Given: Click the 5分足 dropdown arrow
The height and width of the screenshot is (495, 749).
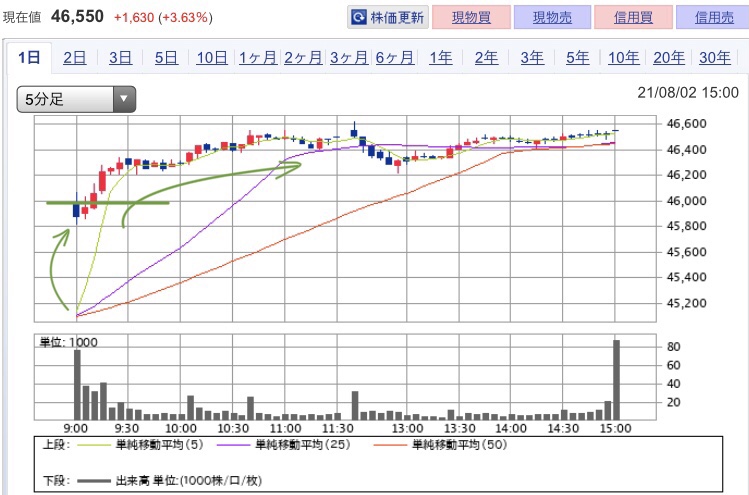Looking at the screenshot, I should click(124, 99).
